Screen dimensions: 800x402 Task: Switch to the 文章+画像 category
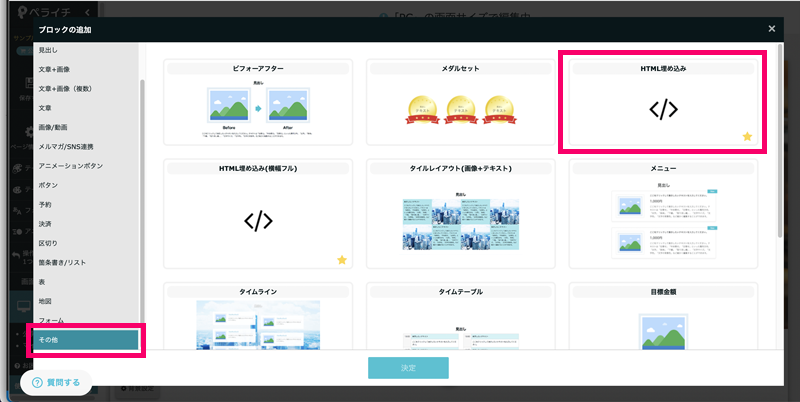coord(54,69)
